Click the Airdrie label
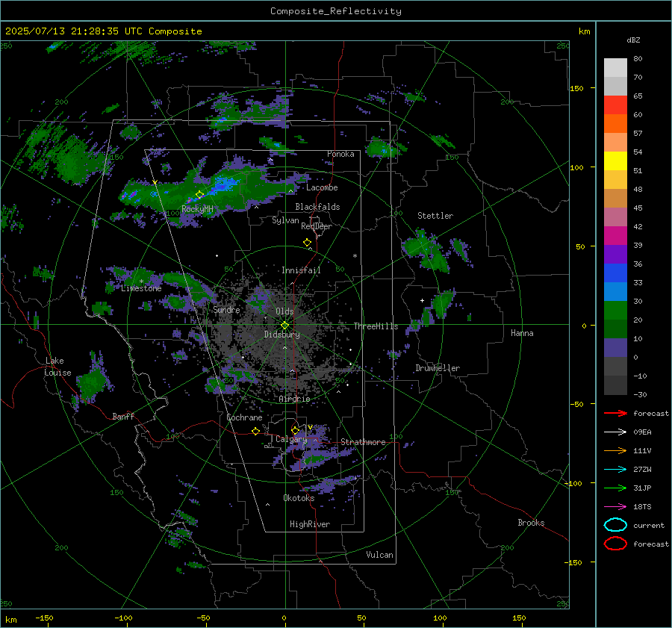This screenshot has width=672, height=628. point(294,399)
